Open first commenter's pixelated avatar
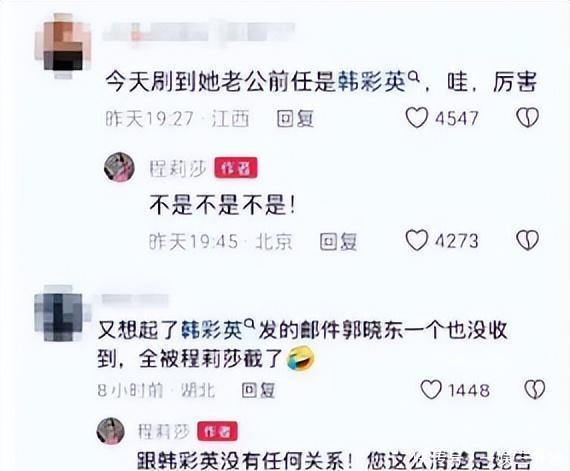 (x=63, y=45)
